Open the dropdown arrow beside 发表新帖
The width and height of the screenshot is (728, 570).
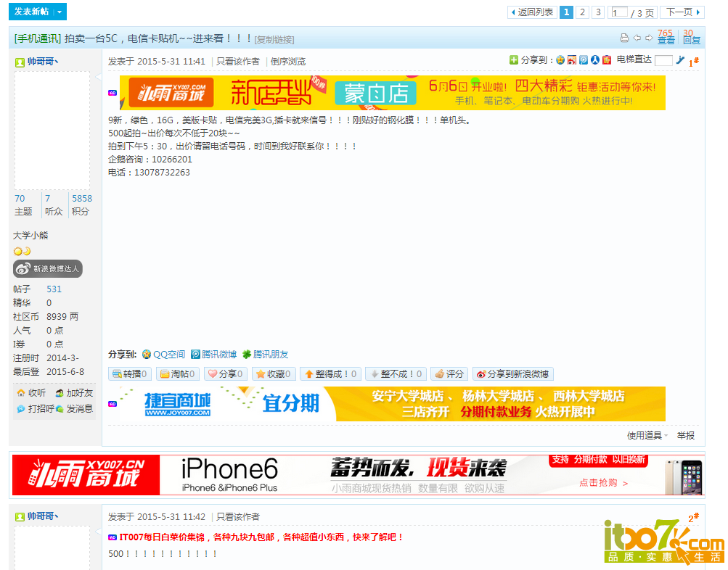click(x=60, y=12)
